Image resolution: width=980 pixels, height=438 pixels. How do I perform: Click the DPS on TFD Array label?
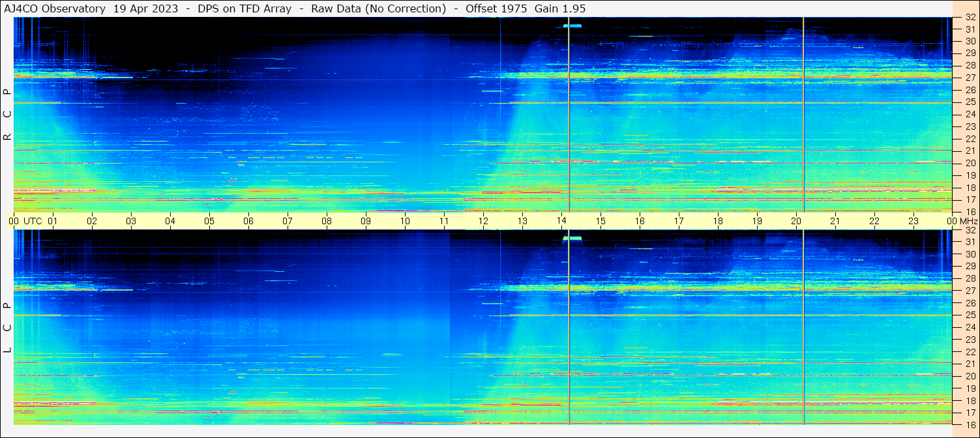tap(245, 8)
